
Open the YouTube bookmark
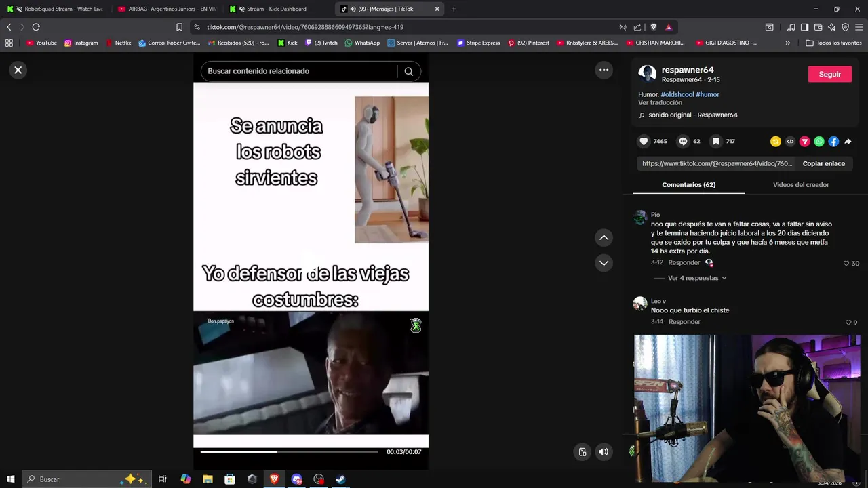[41, 43]
